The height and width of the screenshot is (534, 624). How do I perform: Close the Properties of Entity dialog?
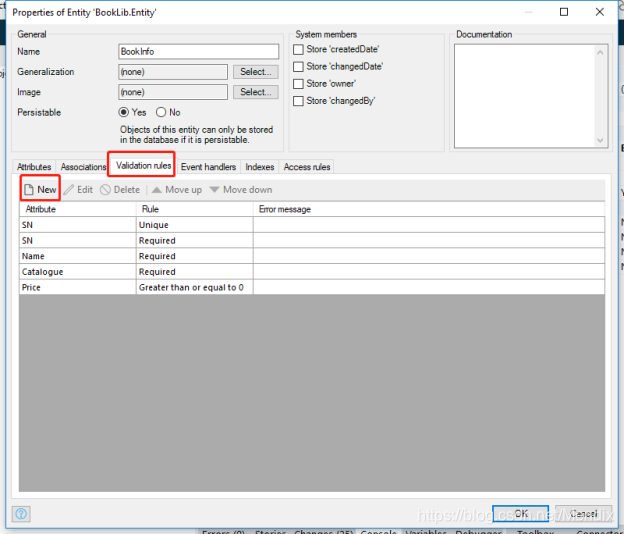coord(600,12)
